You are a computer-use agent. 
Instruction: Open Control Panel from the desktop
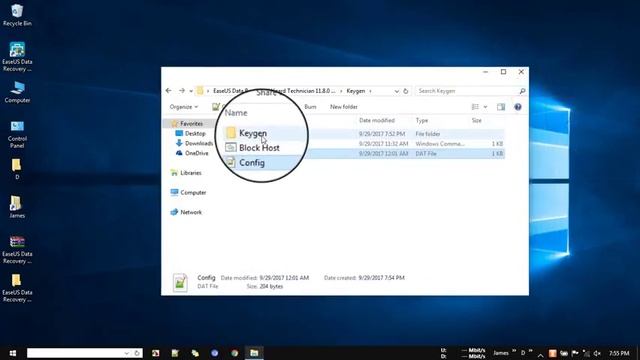tap(17, 134)
